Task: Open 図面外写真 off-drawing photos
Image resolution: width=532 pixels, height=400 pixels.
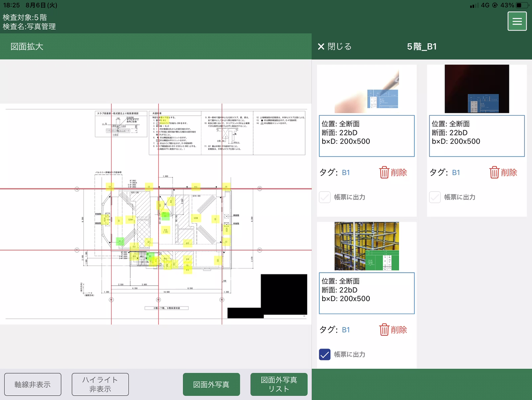Action: (211, 385)
